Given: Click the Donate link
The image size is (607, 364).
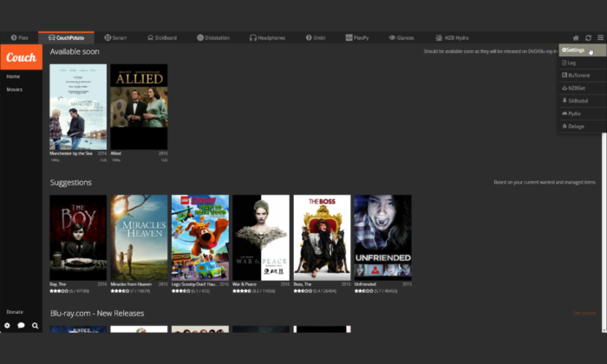Looking at the screenshot, I should tap(15, 312).
